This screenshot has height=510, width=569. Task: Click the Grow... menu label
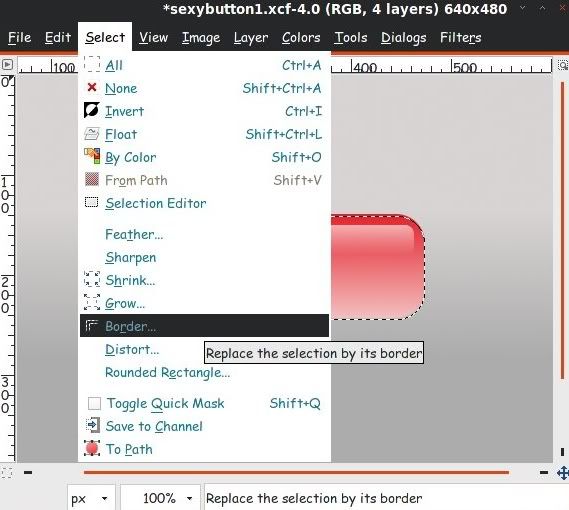point(125,303)
